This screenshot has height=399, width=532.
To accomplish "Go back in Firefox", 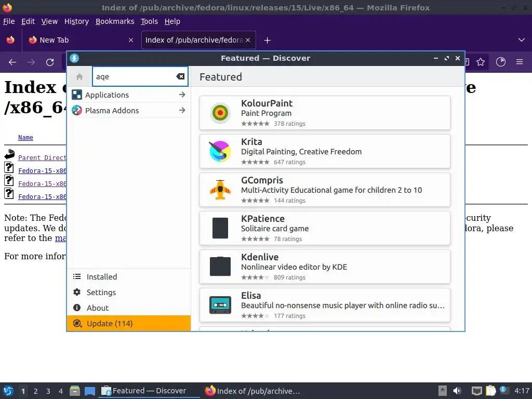I will [x=12, y=62].
